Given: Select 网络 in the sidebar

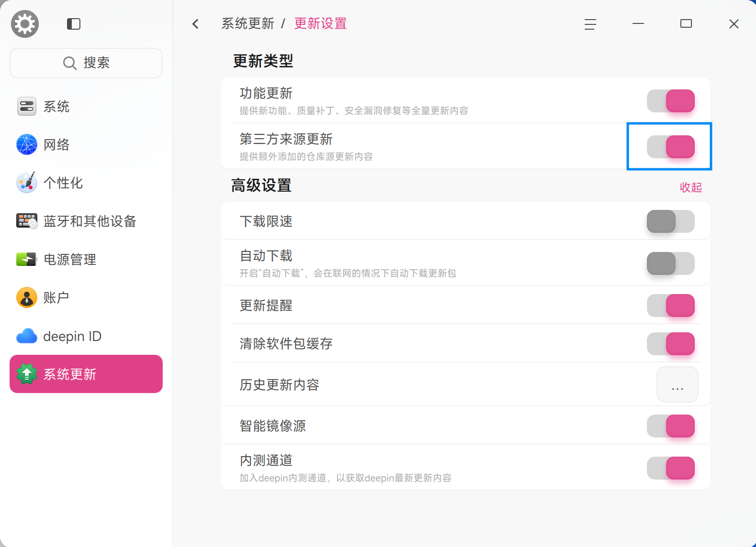Looking at the screenshot, I should click(x=86, y=144).
